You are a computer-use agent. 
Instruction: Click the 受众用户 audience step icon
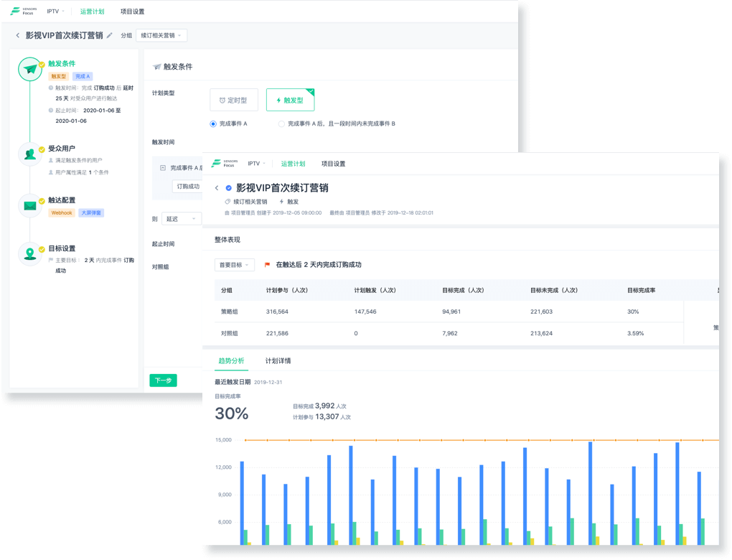point(29,154)
